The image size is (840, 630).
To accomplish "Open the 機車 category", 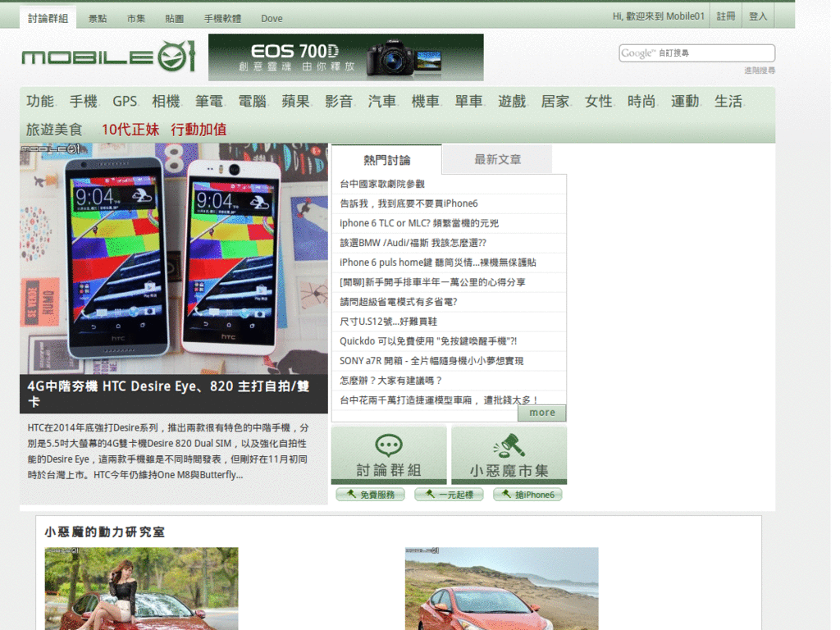I will (x=426, y=101).
